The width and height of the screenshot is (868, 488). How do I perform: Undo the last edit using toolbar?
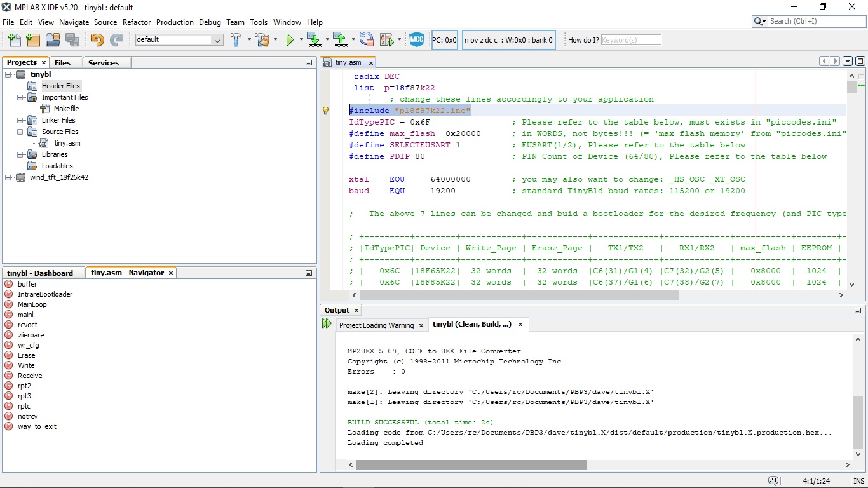click(x=97, y=40)
